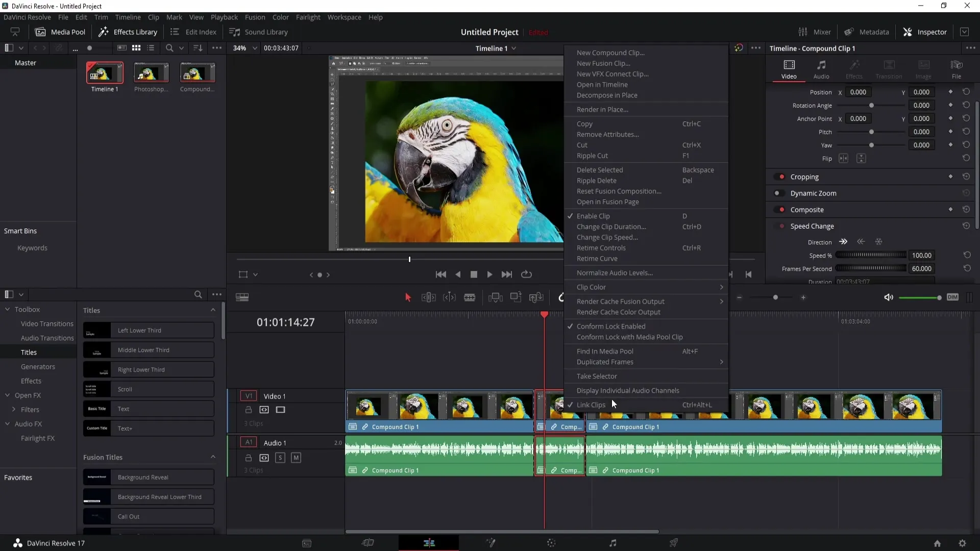Expand the Render Cache Fusion Output submenu
The height and width of the screenshot is (551, 980).
pyautogui.click(x=721, y=302)
